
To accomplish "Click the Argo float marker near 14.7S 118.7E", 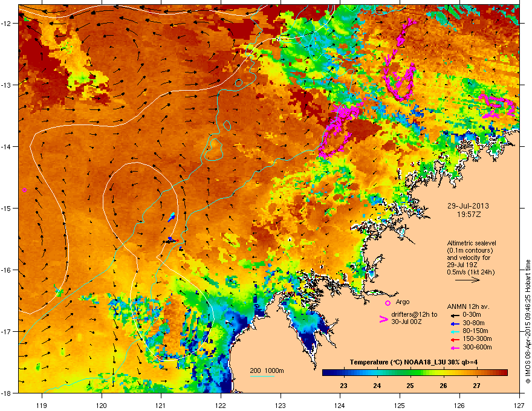I will tap(24, 190).
